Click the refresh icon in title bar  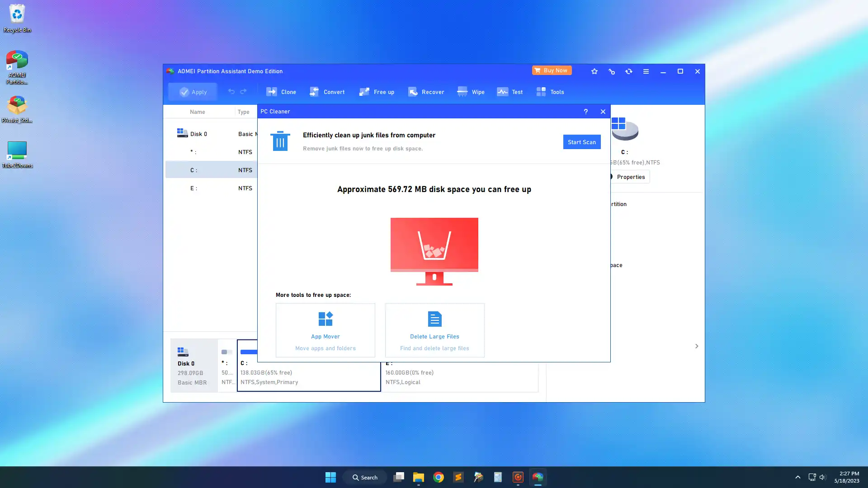click(x=629, y=71)
